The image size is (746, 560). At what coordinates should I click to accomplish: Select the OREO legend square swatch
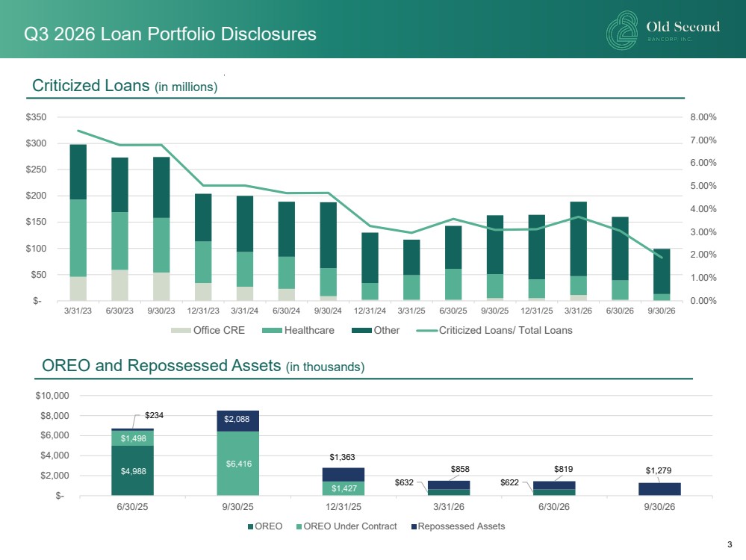click(251, 526)
